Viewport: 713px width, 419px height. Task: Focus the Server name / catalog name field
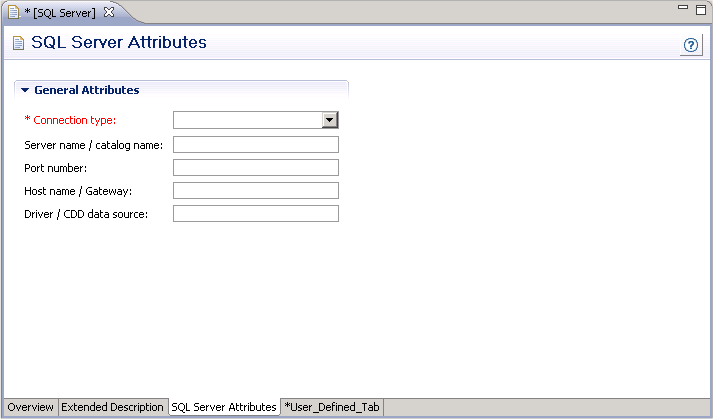(x=256, y=145)
